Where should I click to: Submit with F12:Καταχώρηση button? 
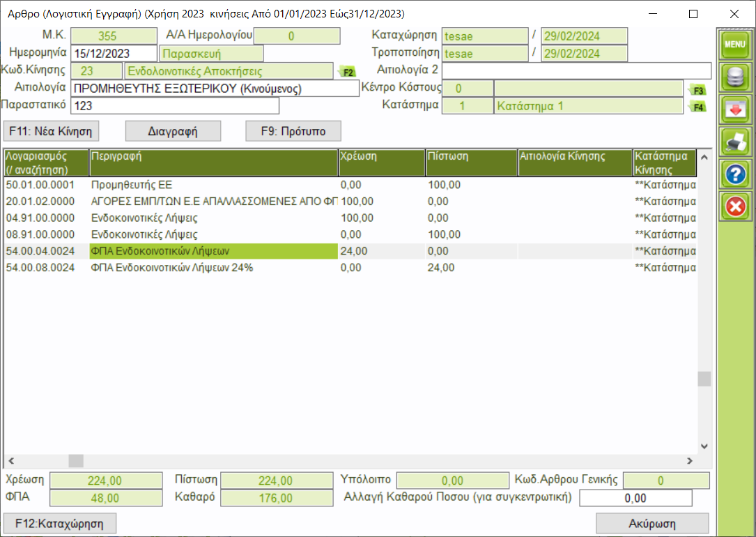click(x=60, y=523)
